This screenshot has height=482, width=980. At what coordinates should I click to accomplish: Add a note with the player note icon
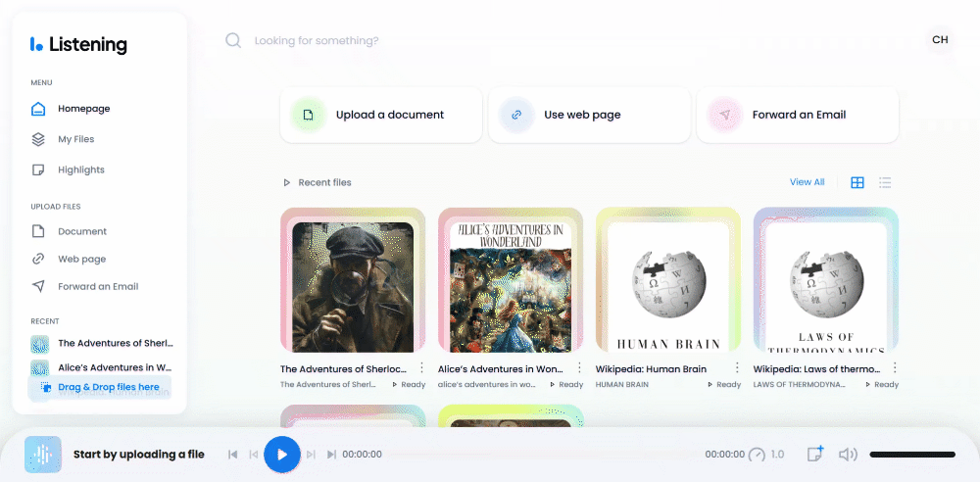(815, 454)
